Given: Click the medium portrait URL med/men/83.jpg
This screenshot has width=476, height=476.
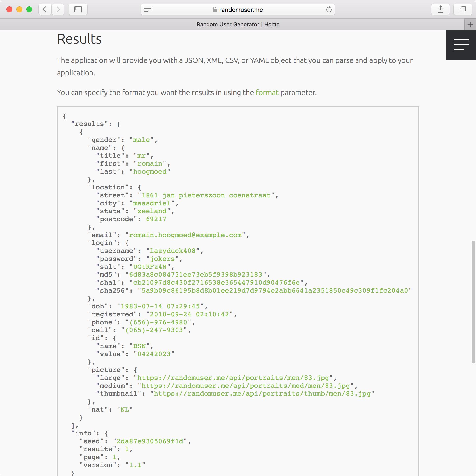Looking at the screenshot, I should [x=245, y=386].
